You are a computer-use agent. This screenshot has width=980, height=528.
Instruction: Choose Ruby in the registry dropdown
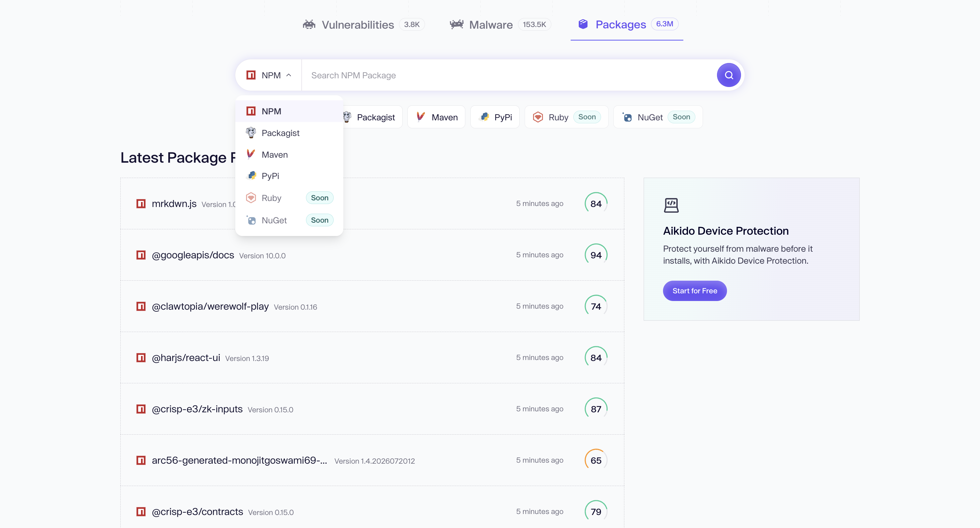point(289,198)
